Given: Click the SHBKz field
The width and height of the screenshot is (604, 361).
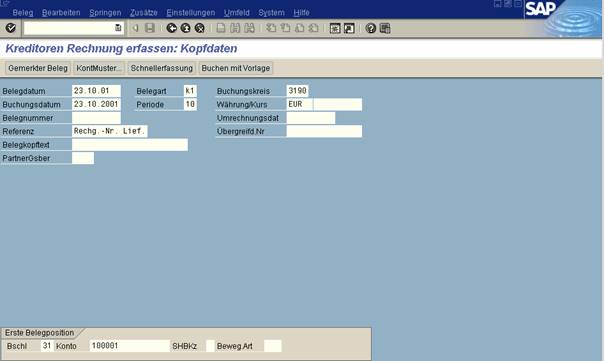Looking at the screenshot, I should 210,346.
